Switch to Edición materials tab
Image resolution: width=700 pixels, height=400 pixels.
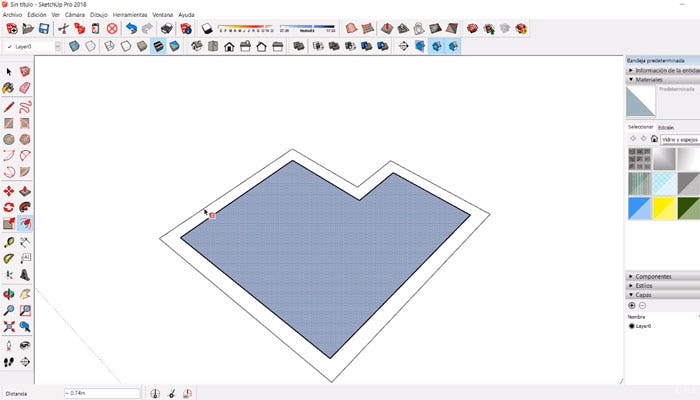pos(666,128)
